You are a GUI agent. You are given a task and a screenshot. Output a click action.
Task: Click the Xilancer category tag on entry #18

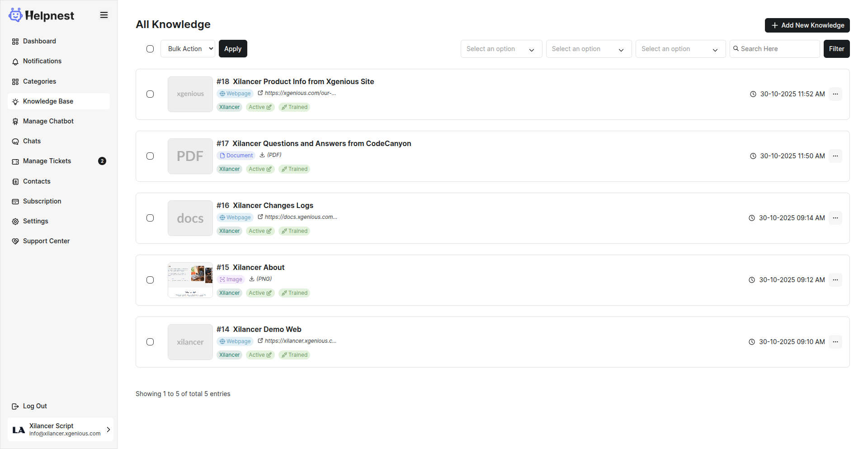tap(230, 107)
